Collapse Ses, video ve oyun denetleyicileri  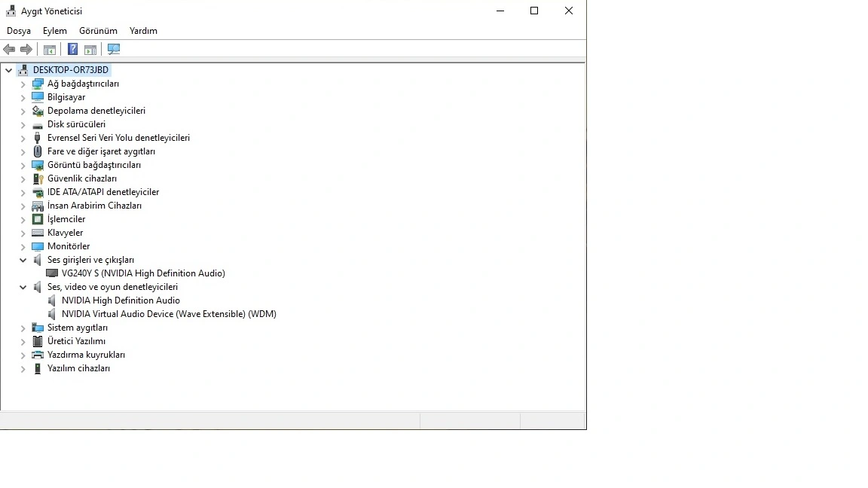click(23, 287)
